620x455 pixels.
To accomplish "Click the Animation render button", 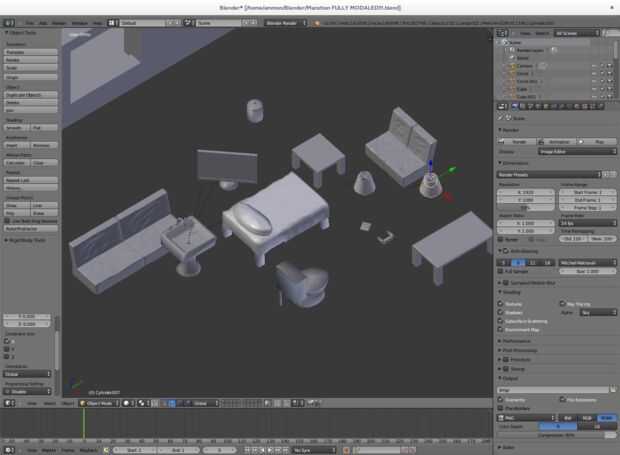I will coord(556,142).
